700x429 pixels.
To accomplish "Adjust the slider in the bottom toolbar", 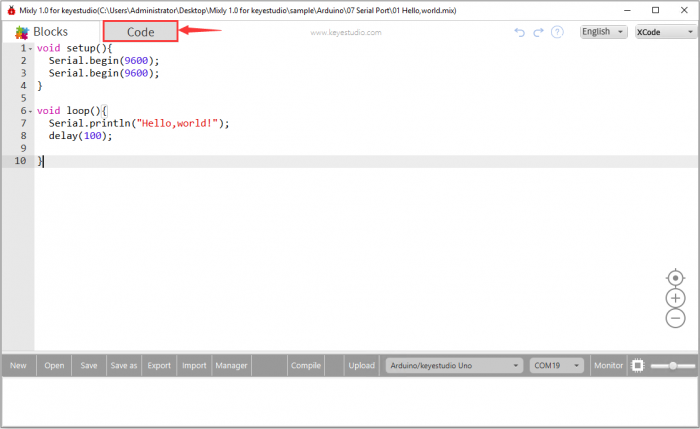I will tap(673, 366).
